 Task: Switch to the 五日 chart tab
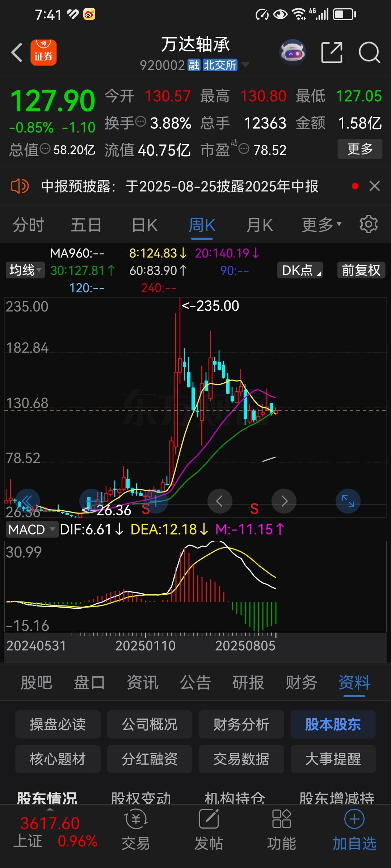[x=86, y=225]
